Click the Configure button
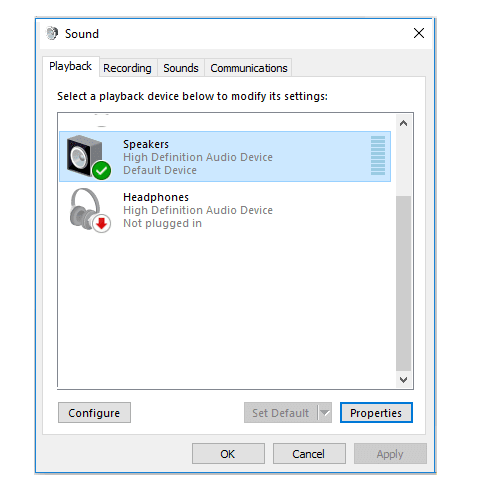Viewport: 488px width, 500px height. [x=94, y=413]
